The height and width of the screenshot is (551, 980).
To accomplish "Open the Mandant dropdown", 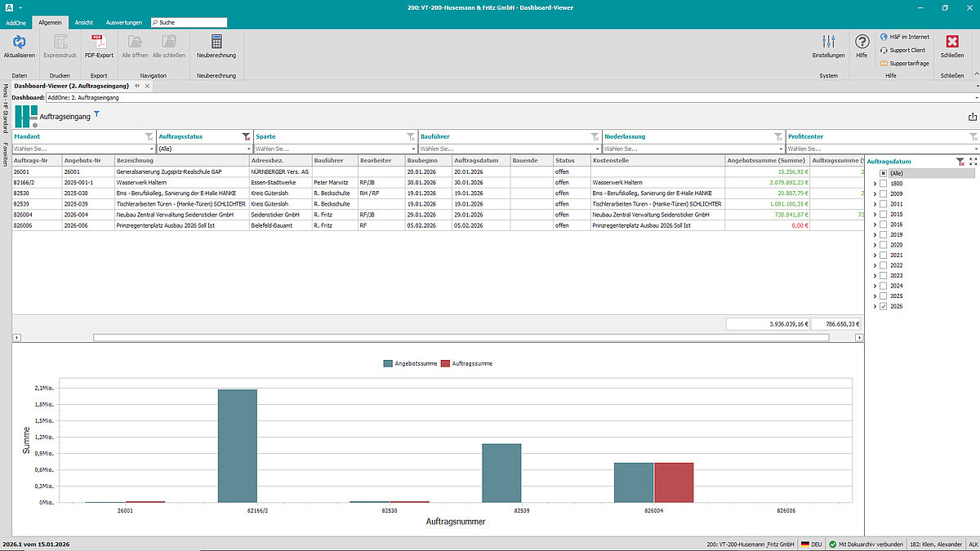I will pos(151,149).
